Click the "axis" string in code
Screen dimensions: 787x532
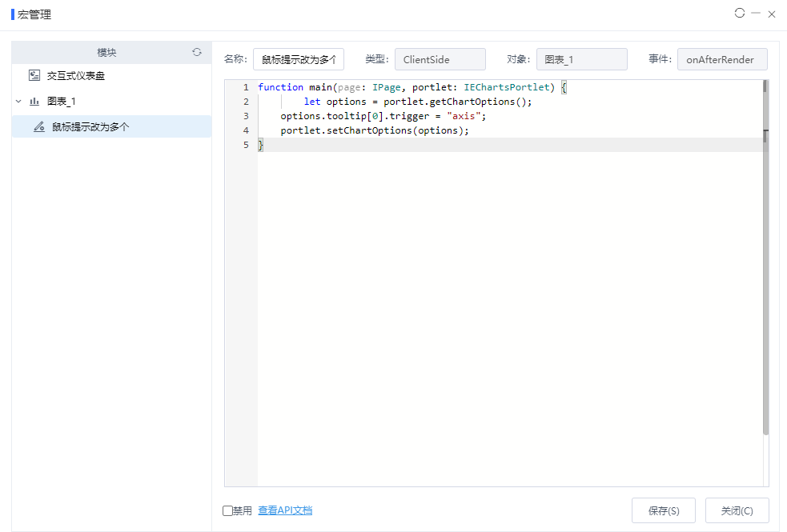(464, 116)
